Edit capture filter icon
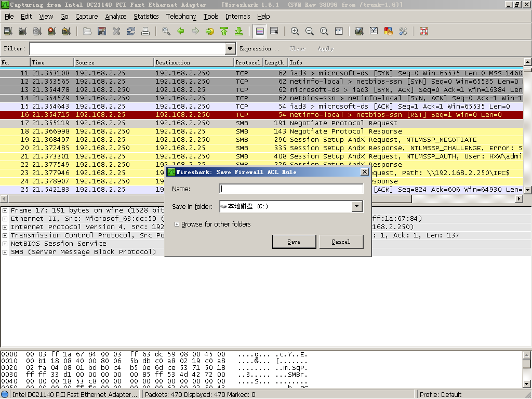Viewport: 532px width, 399px height. click(x=360, y=31)
